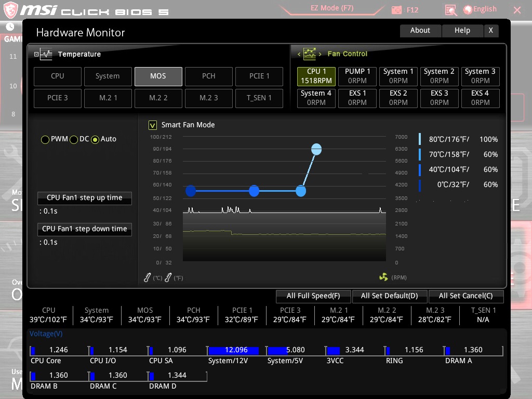Select the EXS 3 fan
The width and height of the screenshot is (532, 399).
pyautogui.click(x=440, y=98)
